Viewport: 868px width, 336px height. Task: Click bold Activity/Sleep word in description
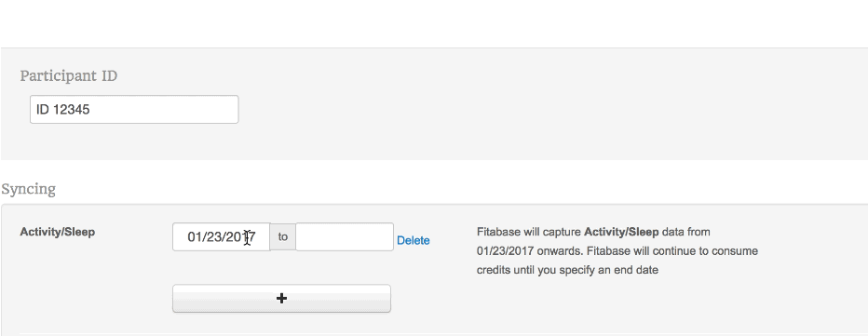(x=621, y=232)
